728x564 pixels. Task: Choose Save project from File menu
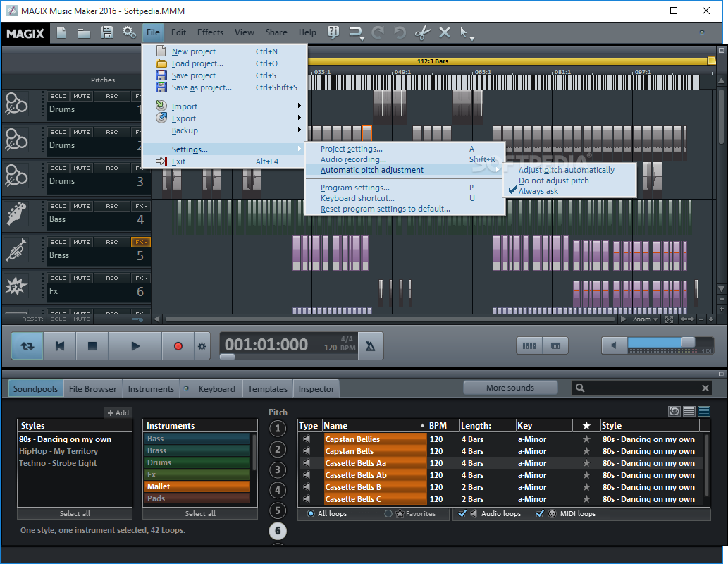225,75
